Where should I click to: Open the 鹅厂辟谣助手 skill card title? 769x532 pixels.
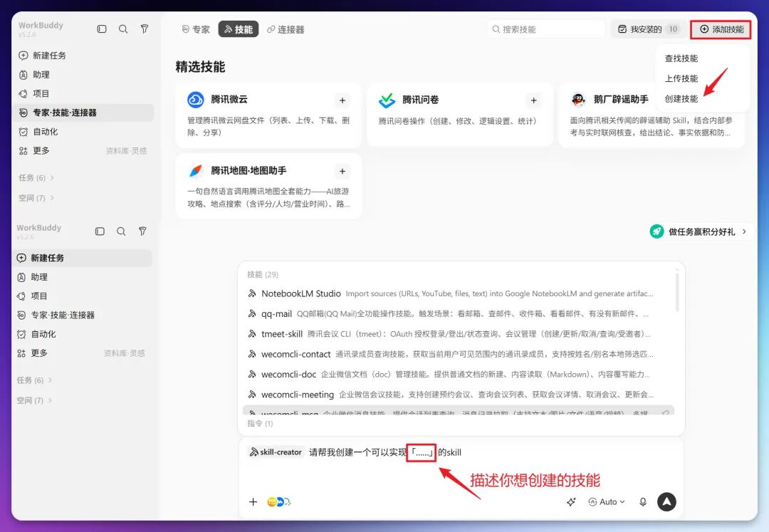621,100
